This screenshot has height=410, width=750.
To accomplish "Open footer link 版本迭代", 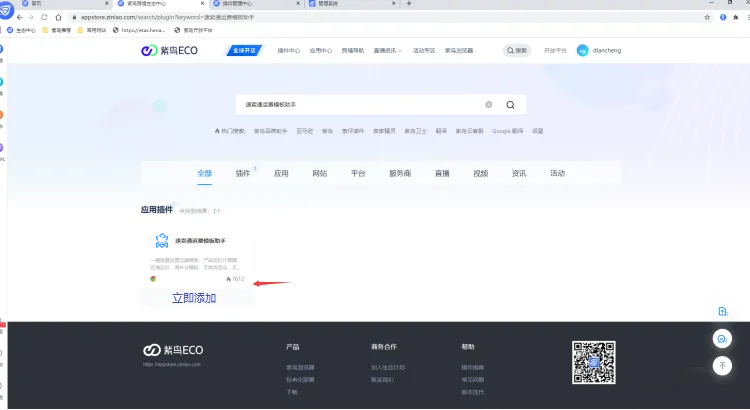I will click(x=473, y=392).
